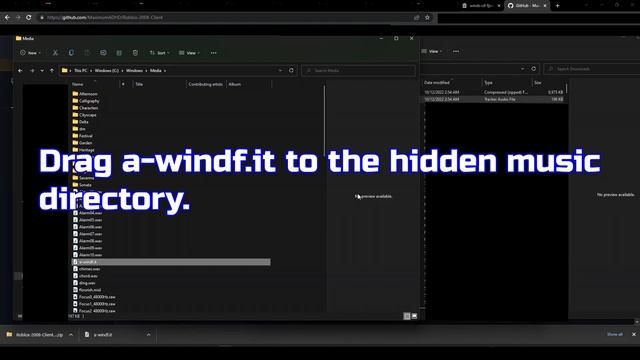The image size is (640, 360).
Task: Go forward in the Media Explorer window
Action: [x=32, y=71]
